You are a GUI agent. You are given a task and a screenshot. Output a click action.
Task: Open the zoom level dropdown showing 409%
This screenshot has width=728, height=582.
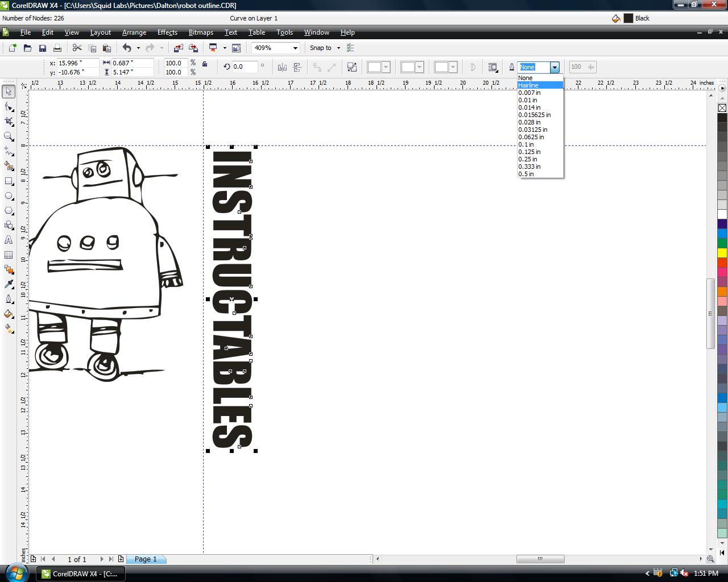(x=295, y=48)
